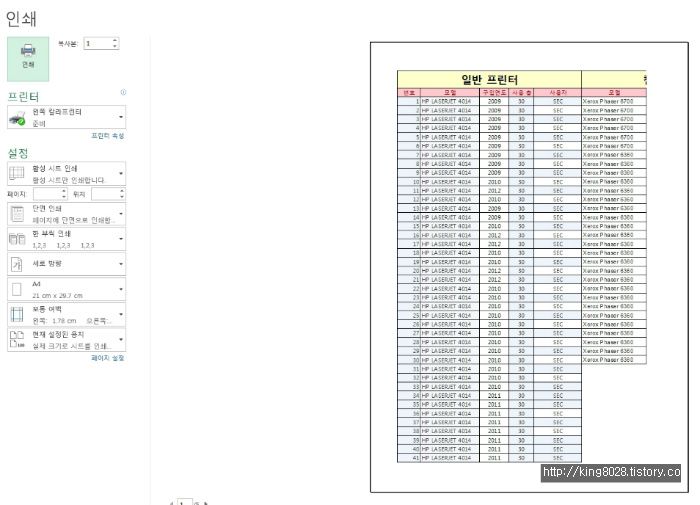Screen dimensions: 700x505
Task: Click row 41 HP LASERJET 4014 in preview
Action: (x=446, y=458)
